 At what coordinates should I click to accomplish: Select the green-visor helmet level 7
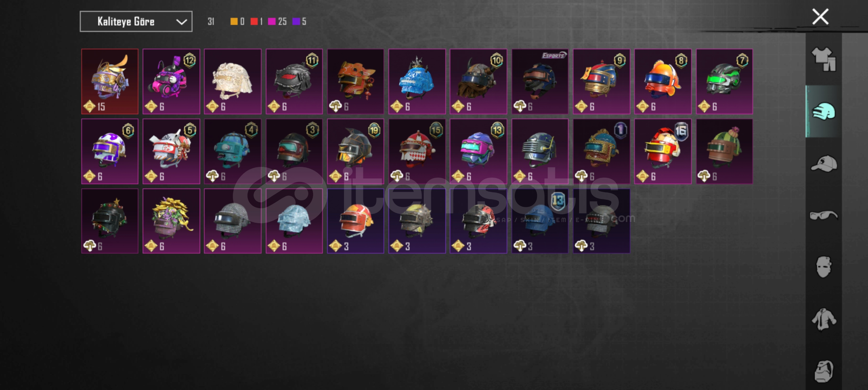point(724,82)
